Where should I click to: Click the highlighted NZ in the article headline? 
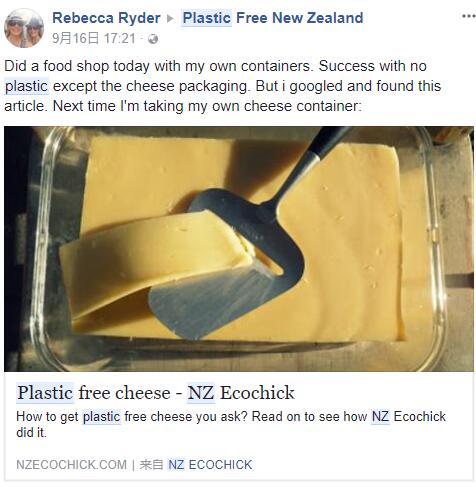tap(201, 392)
